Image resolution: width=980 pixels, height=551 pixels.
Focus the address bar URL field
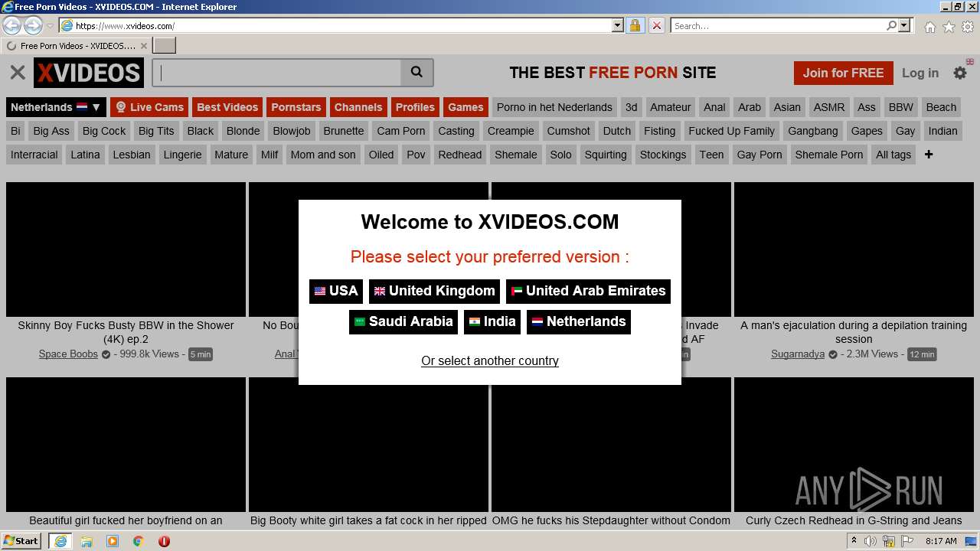coord(341,25)
